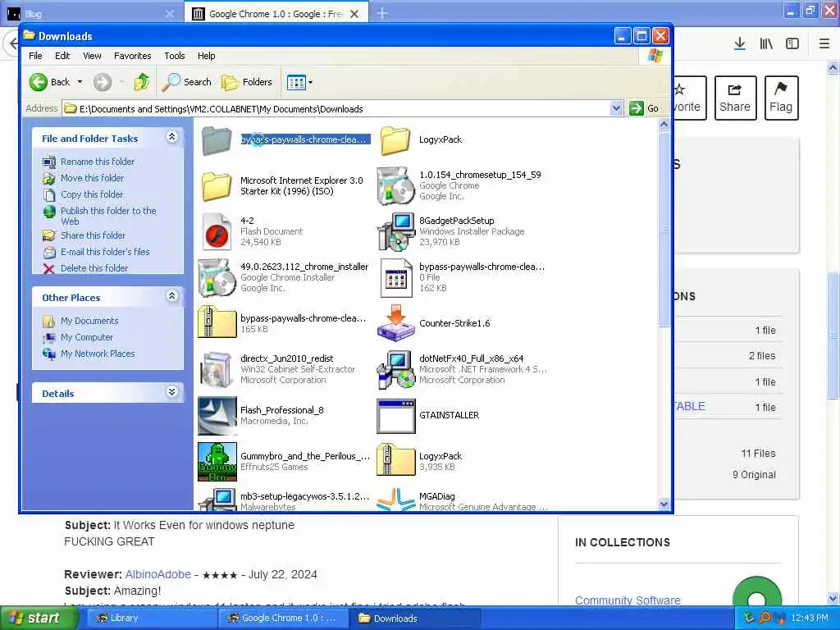Select Counter-Strike1.6 installer icon
Screen dimensions: 840x630
pos(395,323)
